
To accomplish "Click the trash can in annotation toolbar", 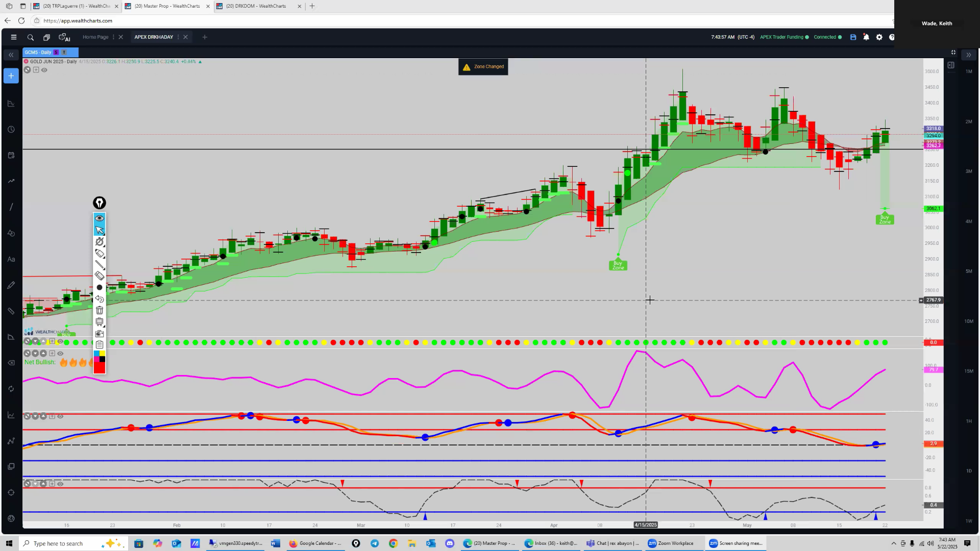I will click(x=100, y=310).
